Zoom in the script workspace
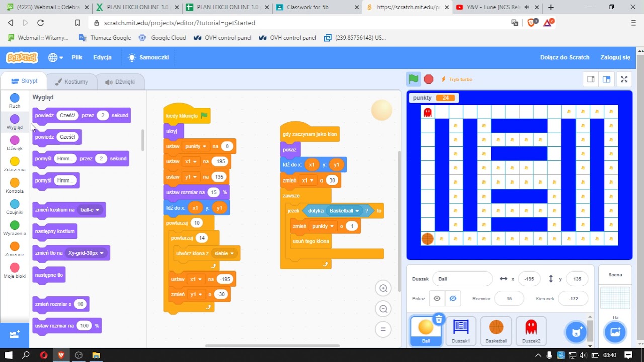Viewport: 644px width, 362px height. click(x=383, y=288)
